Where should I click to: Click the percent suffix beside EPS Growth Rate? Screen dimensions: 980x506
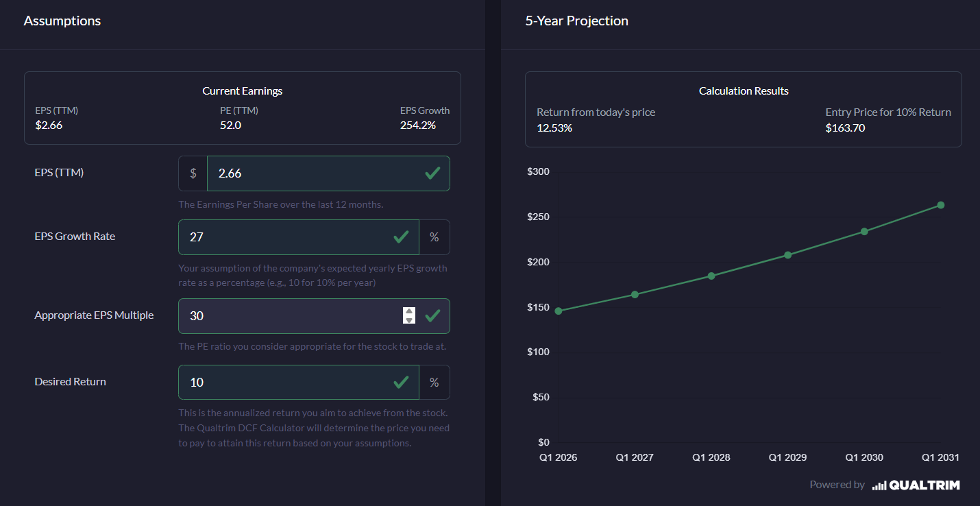click(434, 237)
